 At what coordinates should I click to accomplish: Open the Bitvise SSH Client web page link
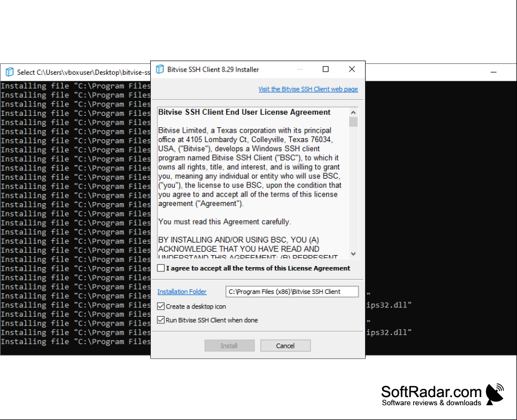[308, 89]
